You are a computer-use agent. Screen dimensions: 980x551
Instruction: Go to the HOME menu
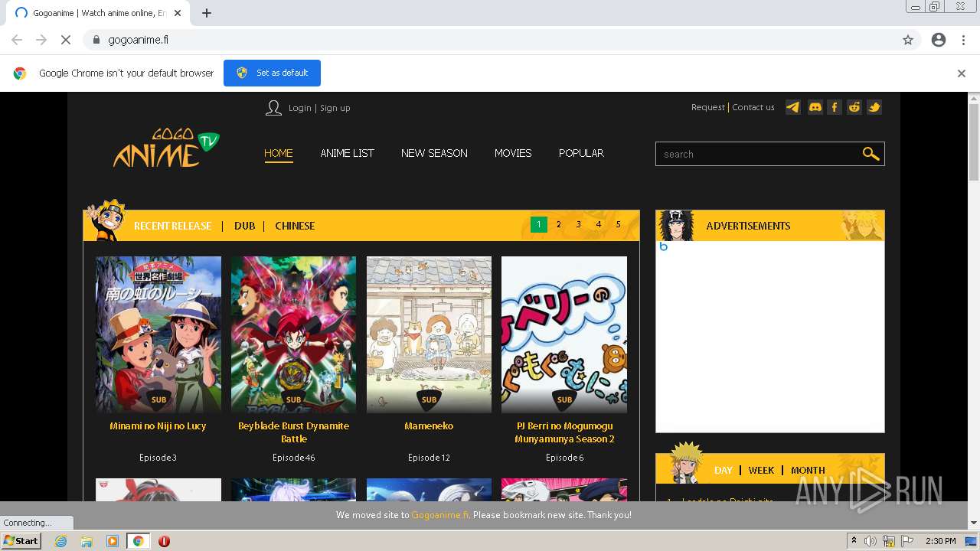279,153
